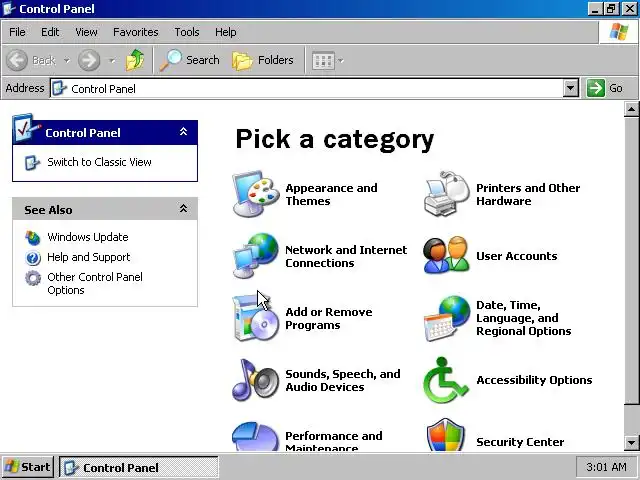Click the Control Panel title bar icon
Screen dimensions: 640x480
(9, 9)
